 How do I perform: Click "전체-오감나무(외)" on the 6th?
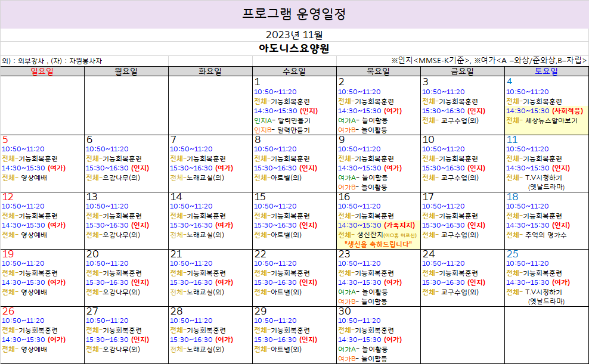(x=113, y=178)
